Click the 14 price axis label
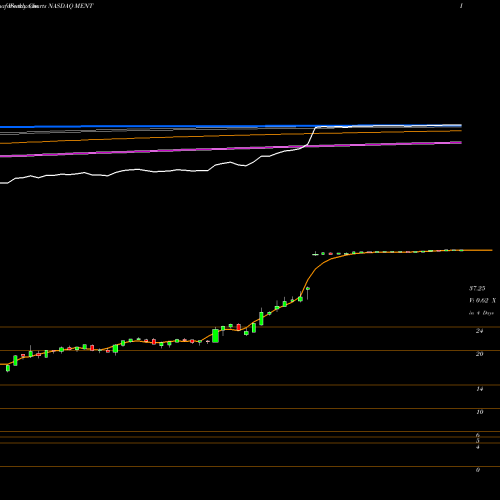 point(479,389)
